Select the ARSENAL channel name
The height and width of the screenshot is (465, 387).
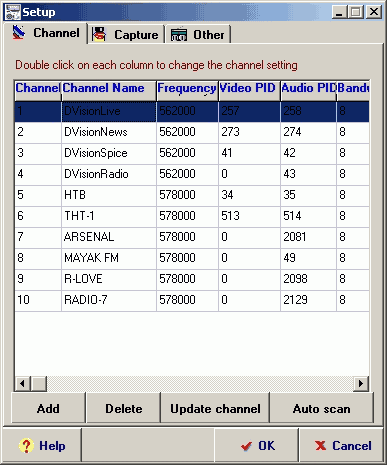coord(89,237)
